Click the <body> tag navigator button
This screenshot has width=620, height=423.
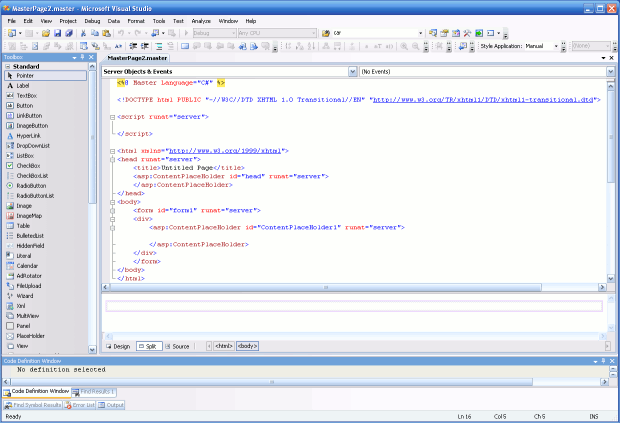247,346
